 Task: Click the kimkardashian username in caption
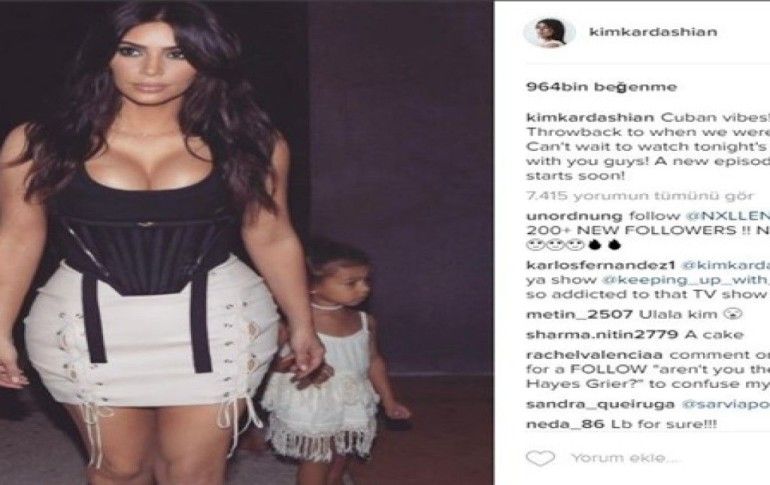click(x=590, y=118)
